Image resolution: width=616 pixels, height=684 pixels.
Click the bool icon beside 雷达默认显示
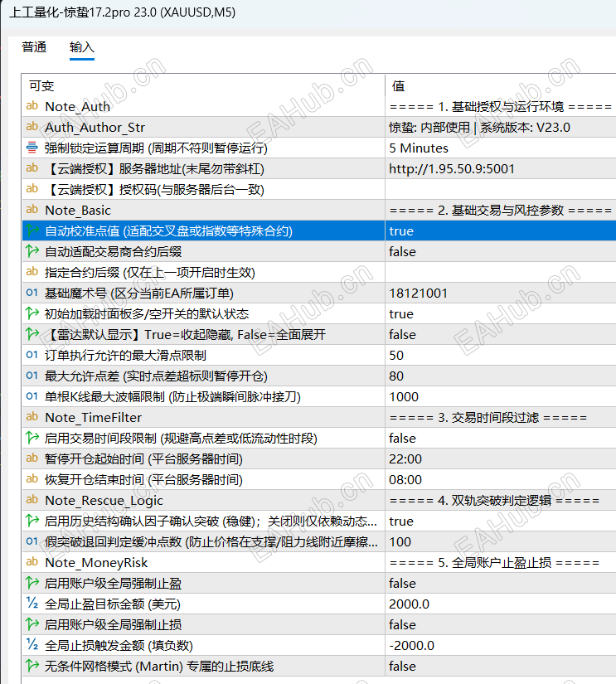[x=32, y=334]
